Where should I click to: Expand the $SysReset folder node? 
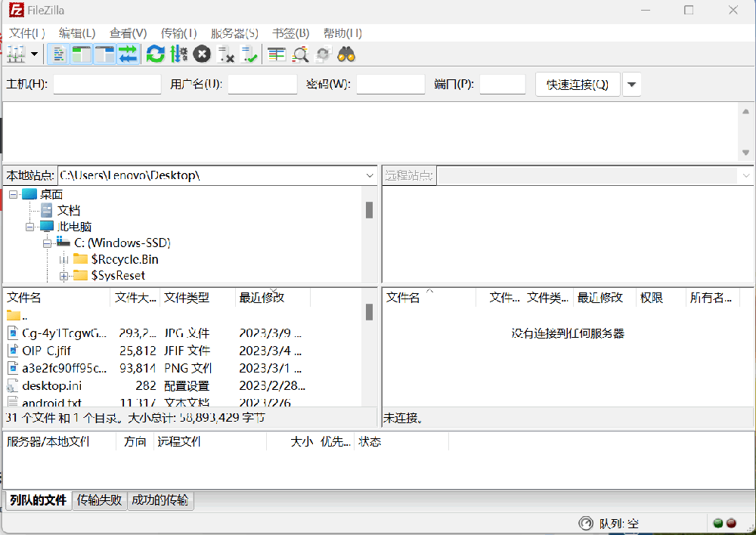point(64,276)
